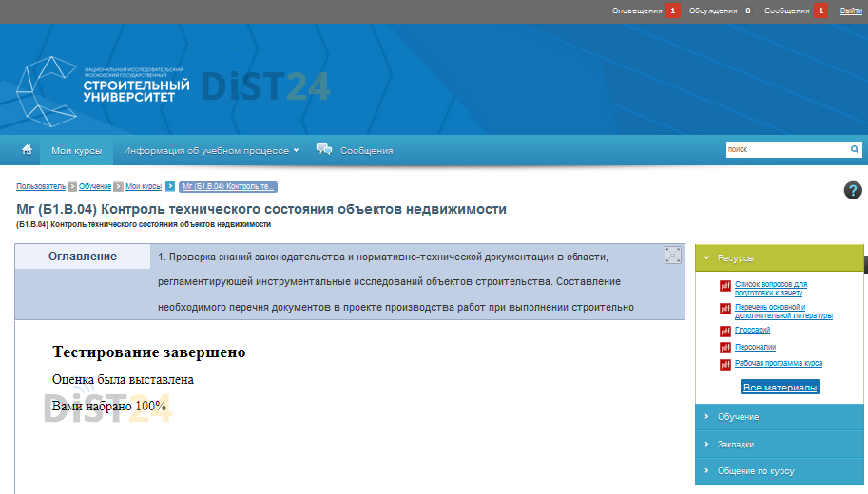
Task: Click the PDF icon next to Глоссарий
Action: (725, 331)
